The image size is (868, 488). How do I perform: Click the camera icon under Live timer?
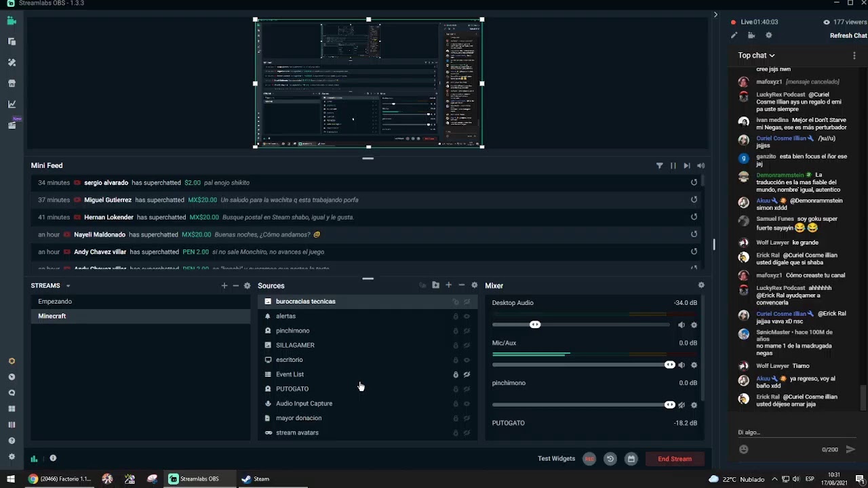[x=751, y=35]
